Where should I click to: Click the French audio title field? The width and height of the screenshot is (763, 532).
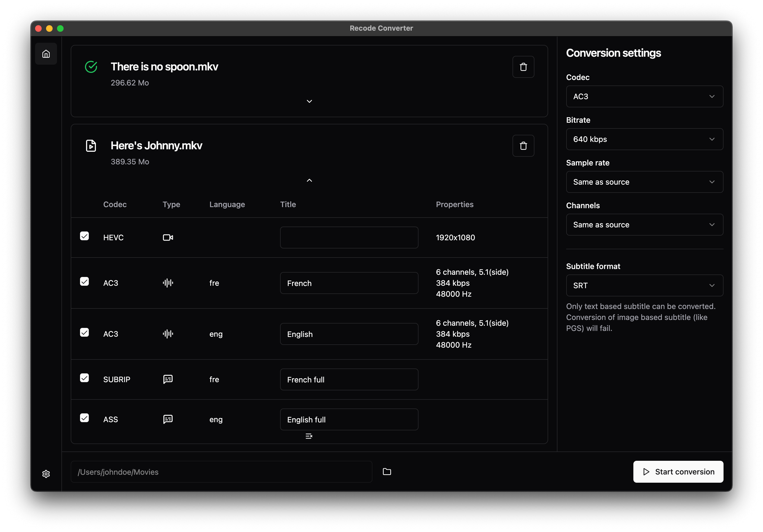tap(349, 283)
